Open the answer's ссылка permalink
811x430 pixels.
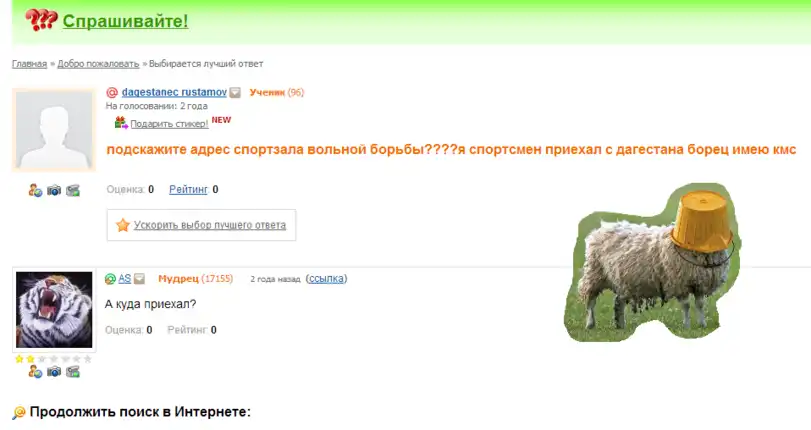326,278
